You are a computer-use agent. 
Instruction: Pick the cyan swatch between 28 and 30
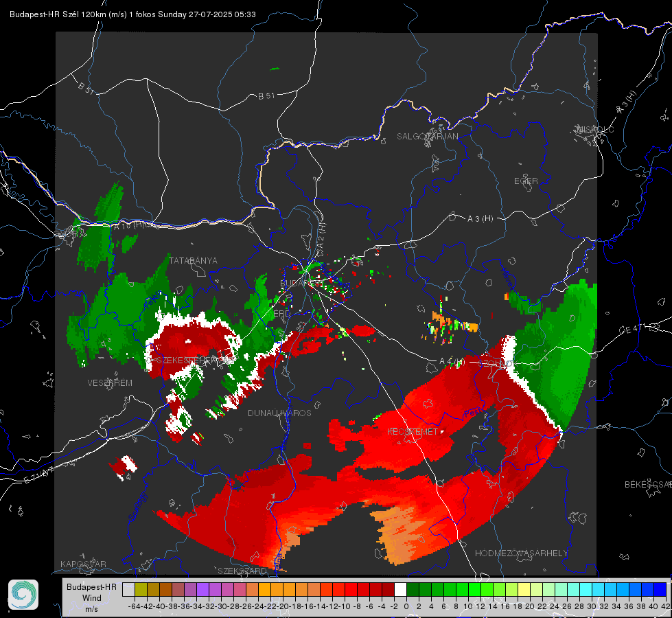coord(586,589)
